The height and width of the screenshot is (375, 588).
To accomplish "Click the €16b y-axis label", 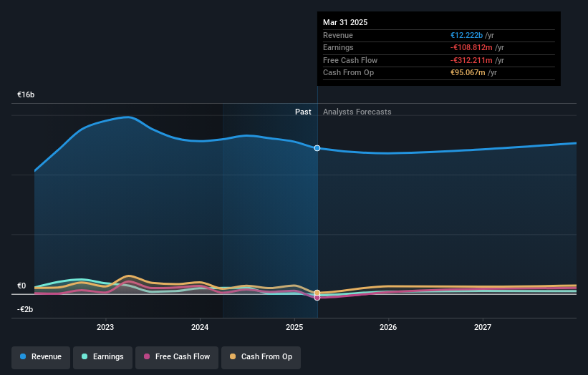I will point(26,94).
